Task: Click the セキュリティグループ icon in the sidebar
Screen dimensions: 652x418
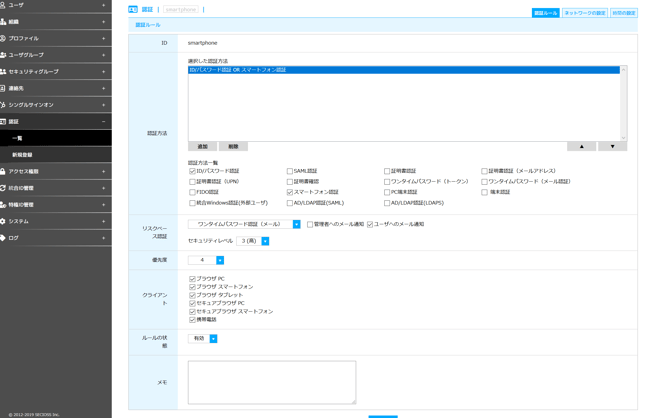Action: (x=3, y=72)
